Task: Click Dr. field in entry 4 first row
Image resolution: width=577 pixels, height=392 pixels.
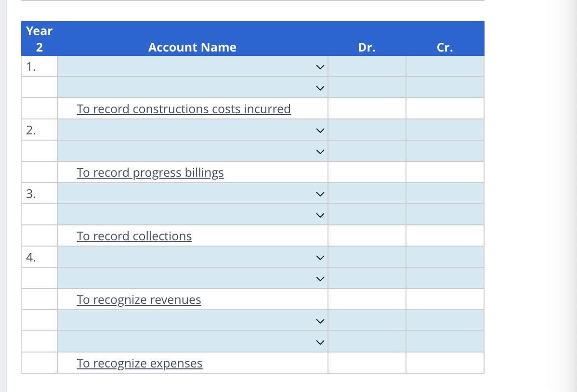Action: pos(367,257)
